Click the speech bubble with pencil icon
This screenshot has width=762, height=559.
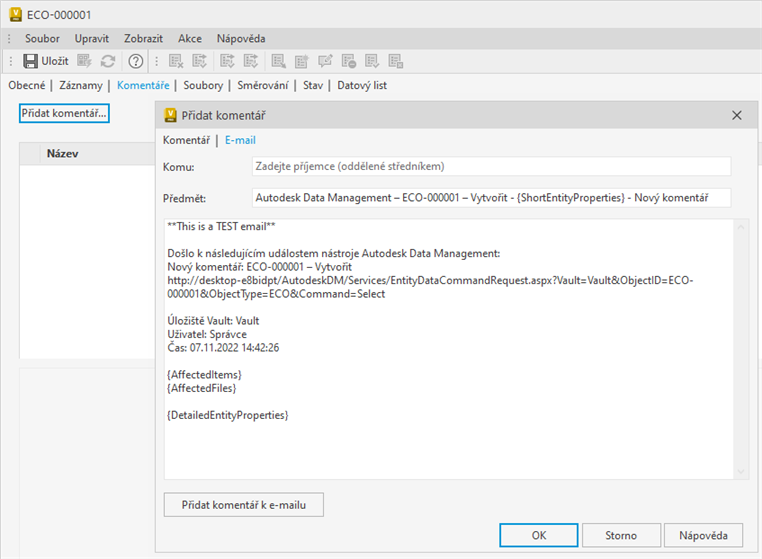[325, 61]
